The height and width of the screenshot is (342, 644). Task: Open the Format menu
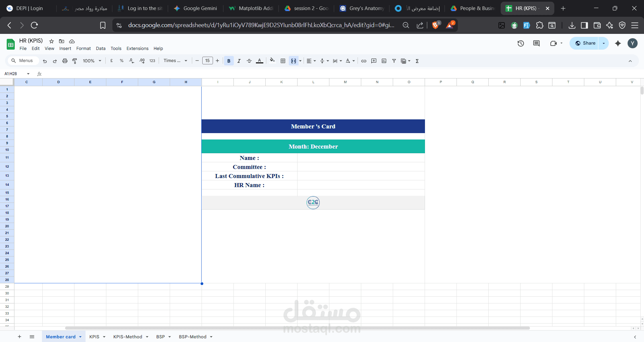point(83,48)
